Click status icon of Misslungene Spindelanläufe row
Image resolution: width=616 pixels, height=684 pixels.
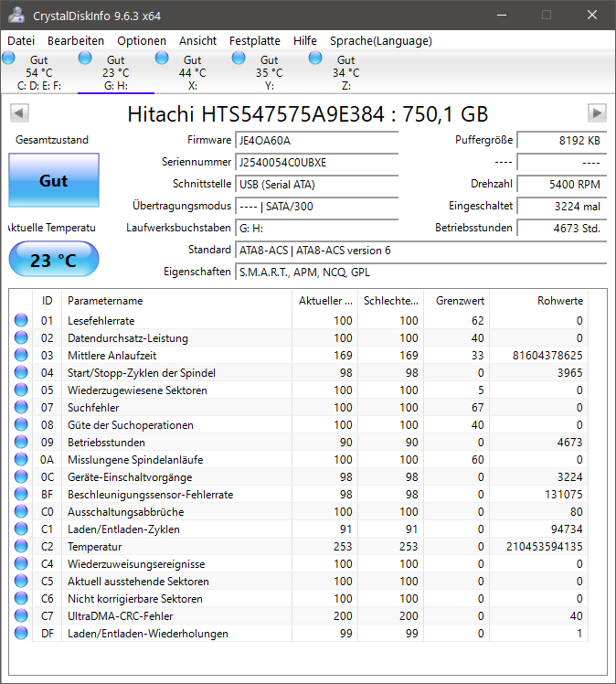(21, 459)
